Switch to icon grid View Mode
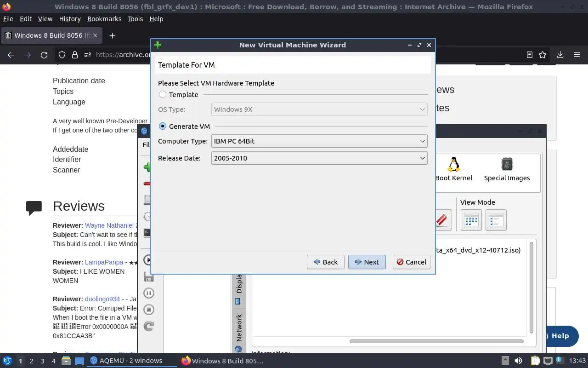The image size is (588, 368). [x=471, y=220]
